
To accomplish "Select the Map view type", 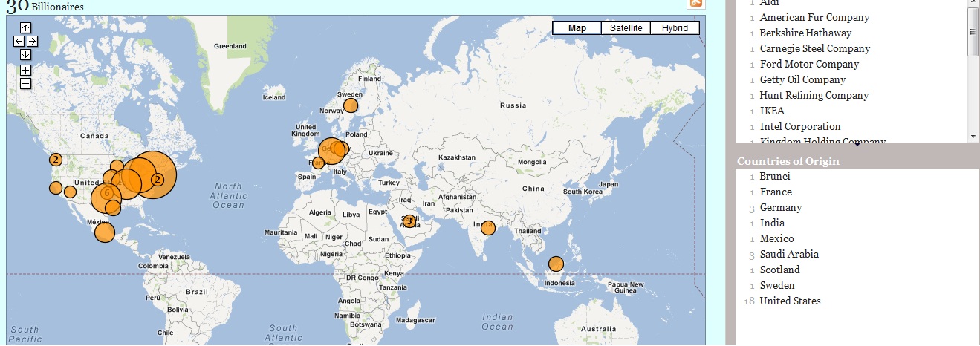I will tap(577, 28).
